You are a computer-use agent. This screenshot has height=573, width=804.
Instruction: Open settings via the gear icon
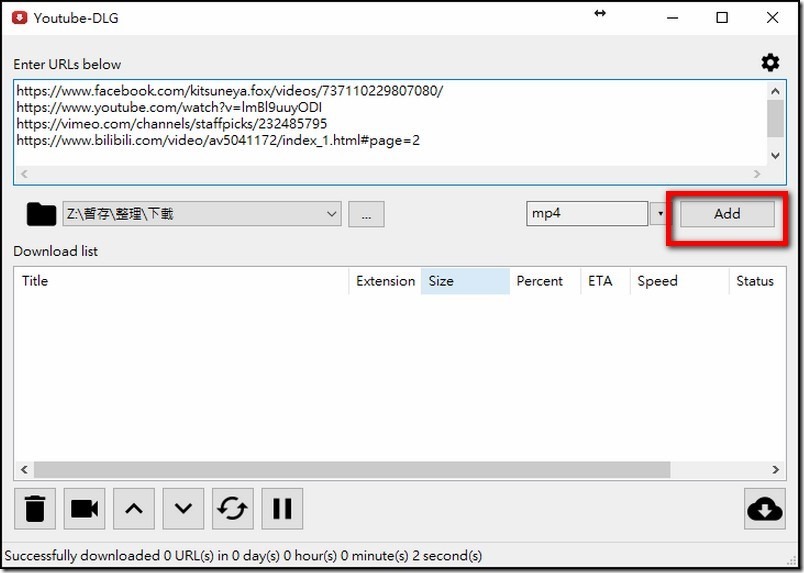tap(770, 63)
